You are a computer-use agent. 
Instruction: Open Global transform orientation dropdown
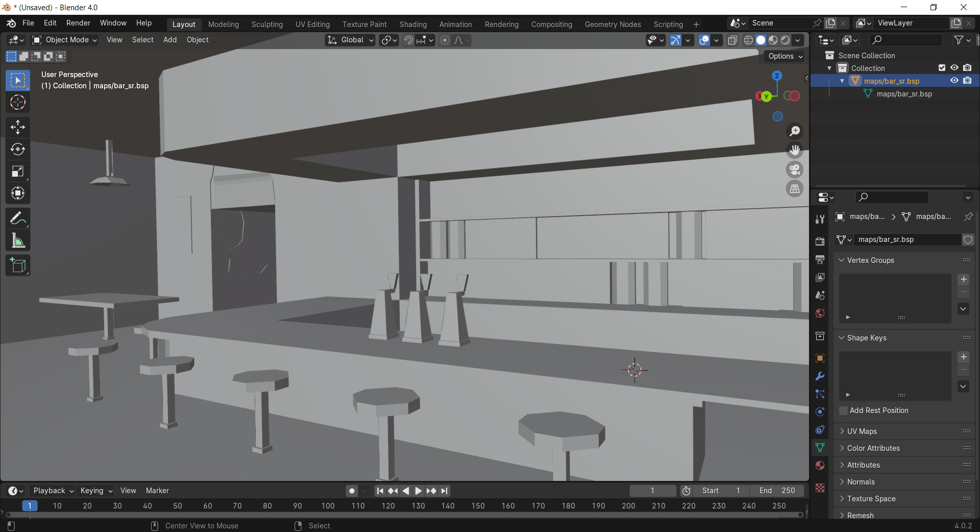(351, 40)
